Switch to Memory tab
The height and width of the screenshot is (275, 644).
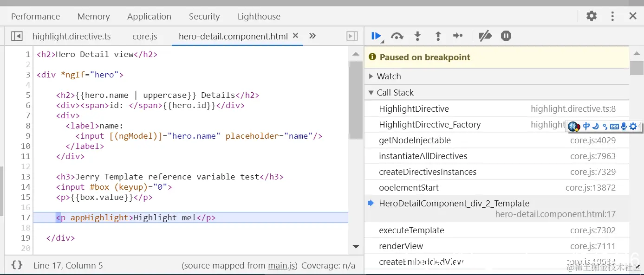pyautogui.click(x=94, y=17)
